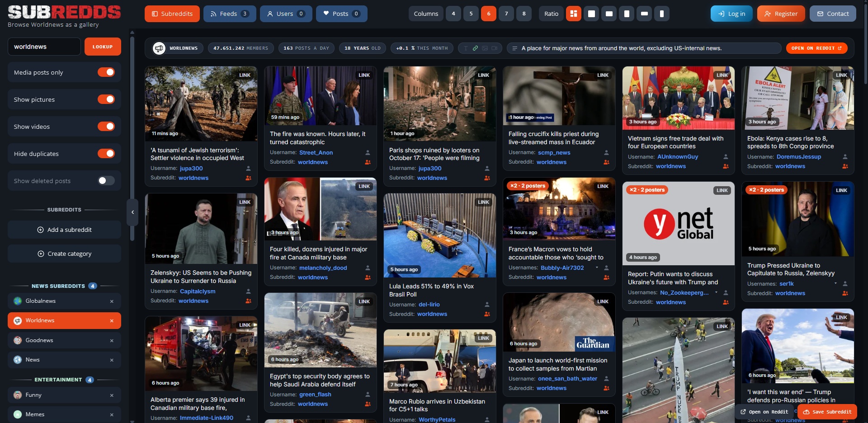868x423 pixels.
Task: Expand usernames dropdown beside No_Zookeeperg
Action: point(716,292)
